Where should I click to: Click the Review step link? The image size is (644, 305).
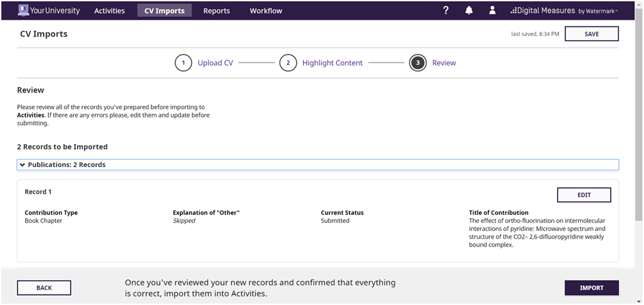pos(444,63)
